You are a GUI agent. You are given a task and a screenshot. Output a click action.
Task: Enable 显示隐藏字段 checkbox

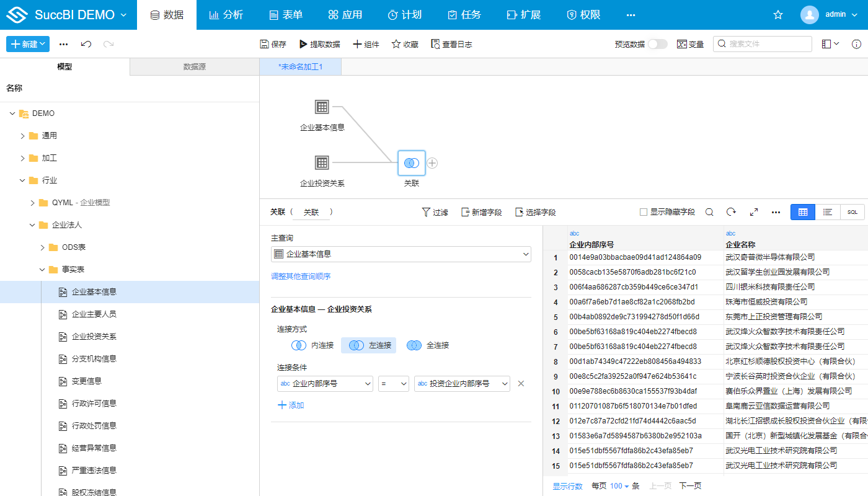click(644, 212)
